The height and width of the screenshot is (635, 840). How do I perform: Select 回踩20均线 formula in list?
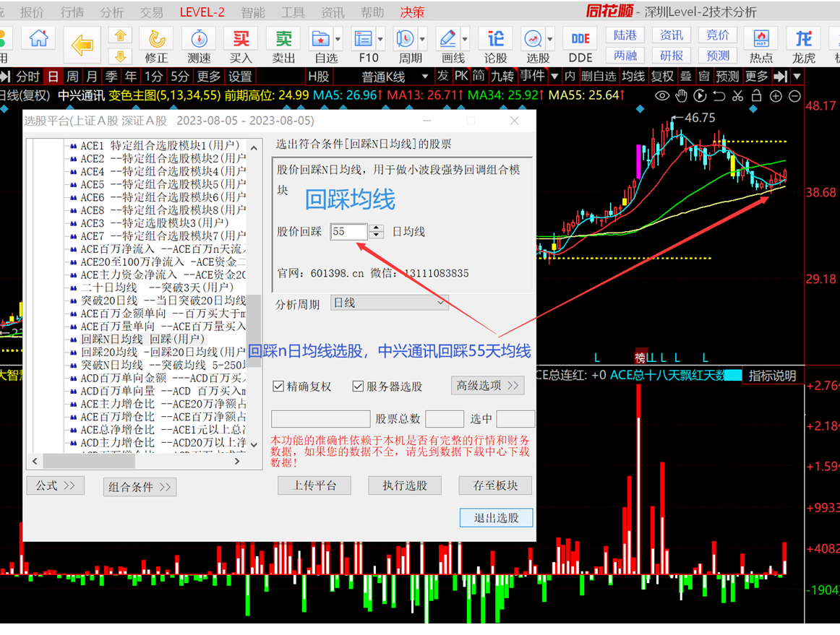[x=163, y=352]
